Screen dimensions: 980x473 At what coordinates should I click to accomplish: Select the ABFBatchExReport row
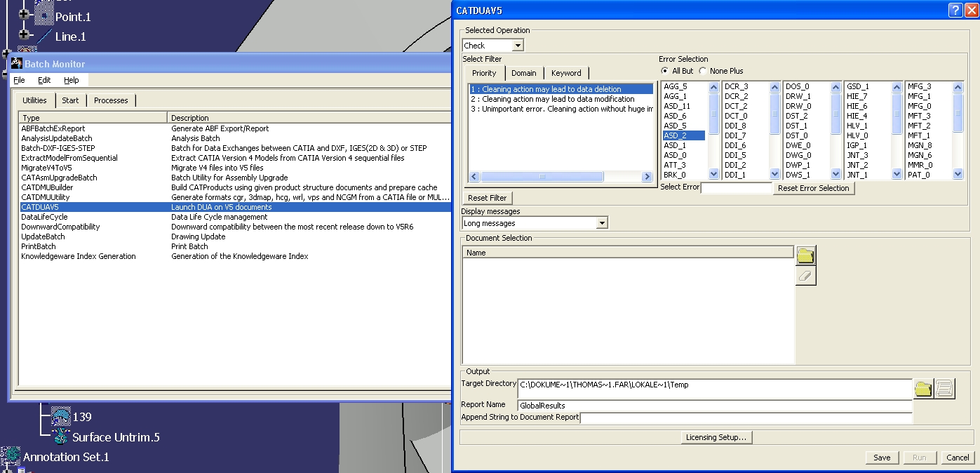[x=234, y=128]
